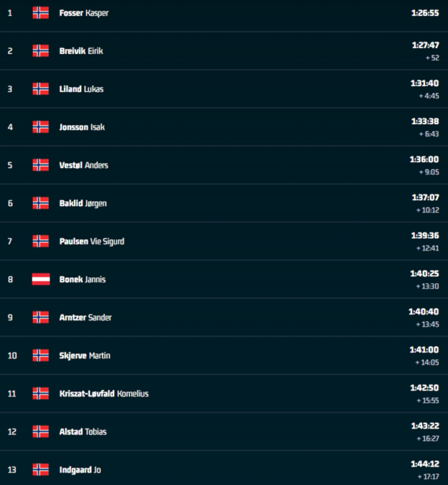Click the winning time 1:26:55
Screen dimensions: 448x485
tap(425, 13)
